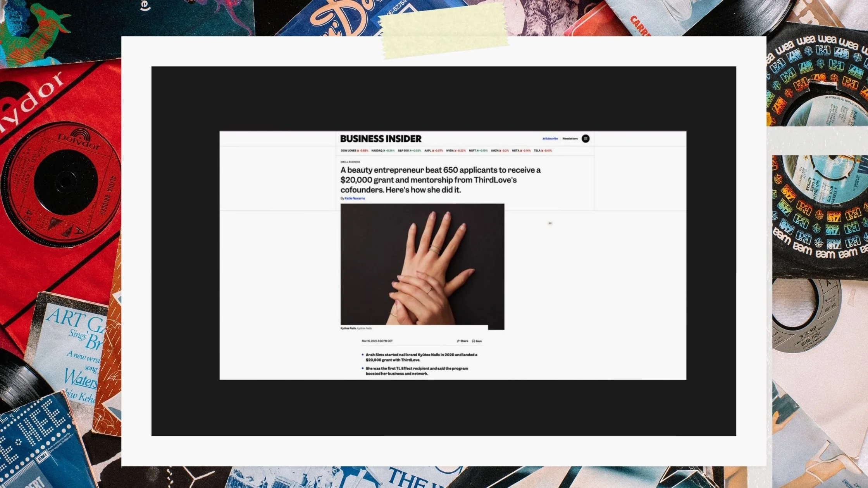Click the red down arrow beside DOW JONES
The image size is (868, 488).
pyautogui.click(x=358, y=151)
